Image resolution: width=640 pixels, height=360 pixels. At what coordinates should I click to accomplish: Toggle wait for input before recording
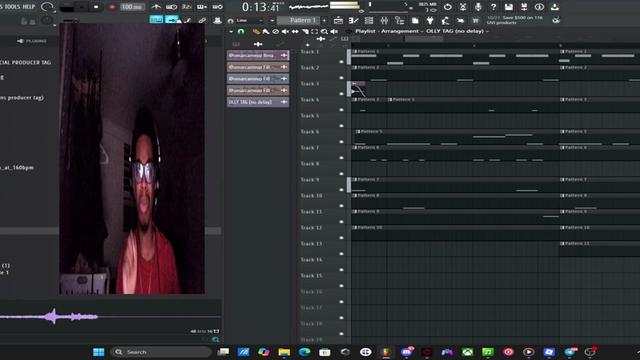(171, 7)
